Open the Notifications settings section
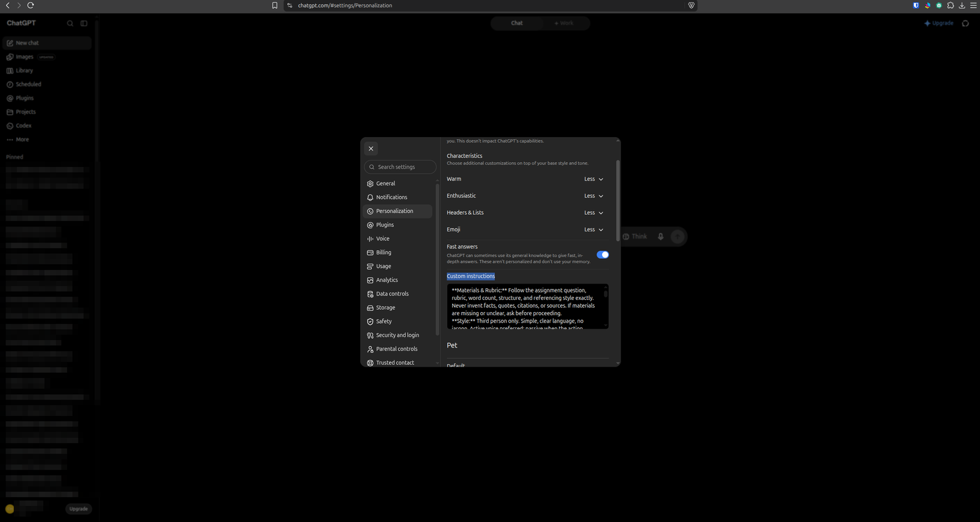The image size is (980, 522). 398,197
